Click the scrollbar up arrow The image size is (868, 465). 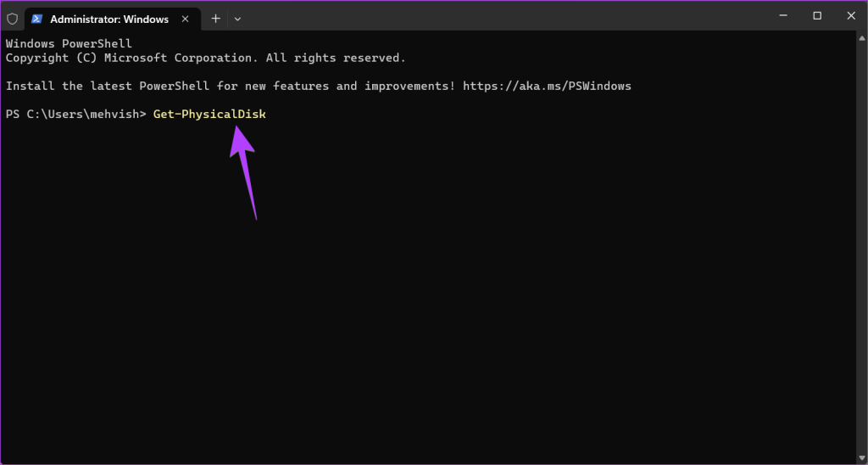(x=861, y=38)
